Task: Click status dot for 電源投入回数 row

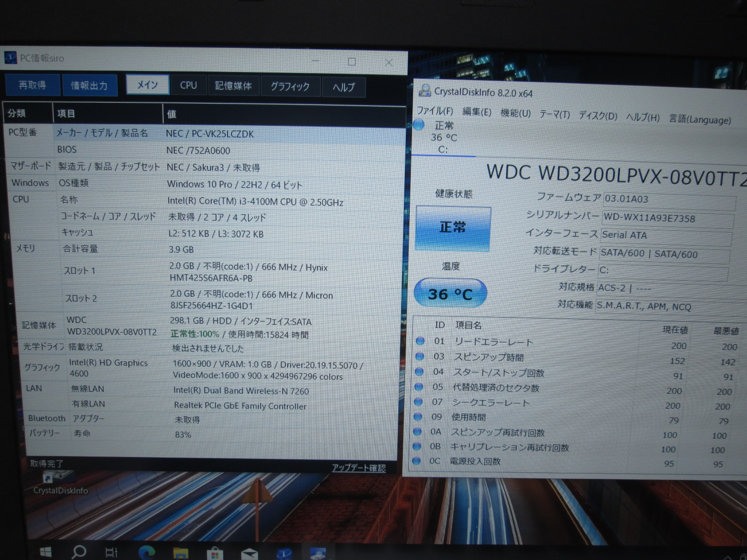Action: 416,461
